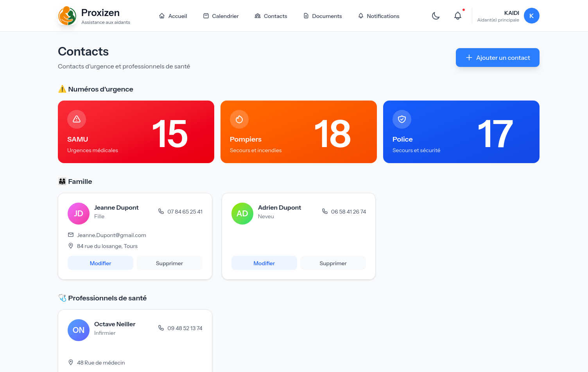
Task: Go to the Accueil menu item
Action: pyautogui.click(x=173, y=16)
